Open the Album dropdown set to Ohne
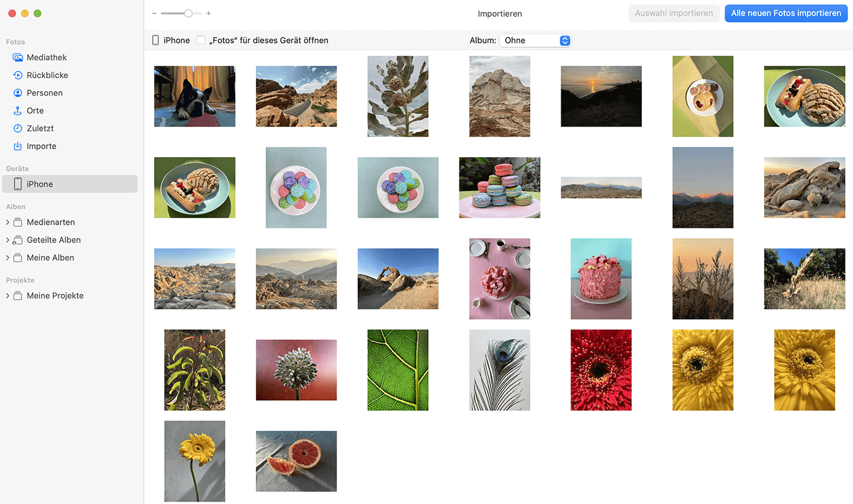Image resolution: width=853 pixels, height=504 pixels. click(x=535, y=41)
